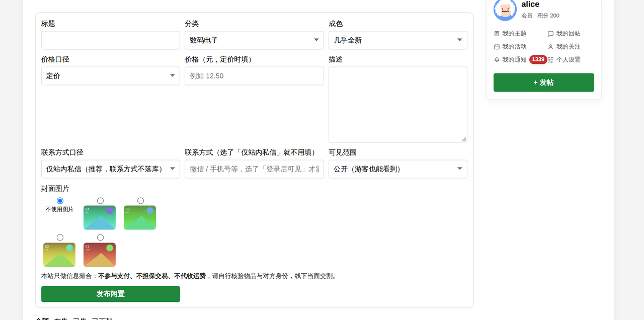Click alice's profile avatar picture
The width and height of the screenshot is (644, 320).
tap(505, 9)
